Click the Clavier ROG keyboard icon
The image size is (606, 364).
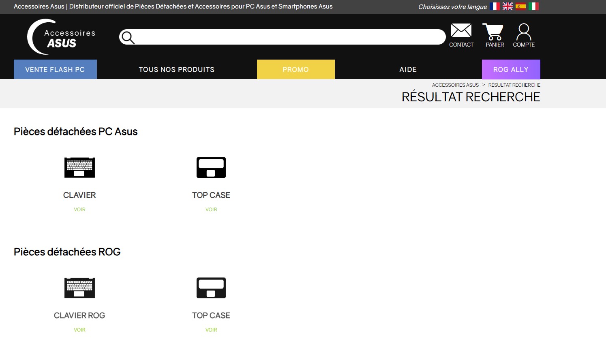pos(79,288)
